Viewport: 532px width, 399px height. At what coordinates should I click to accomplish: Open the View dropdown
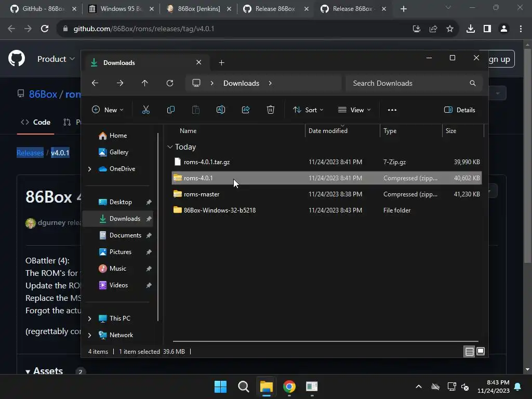click(354, 110)
